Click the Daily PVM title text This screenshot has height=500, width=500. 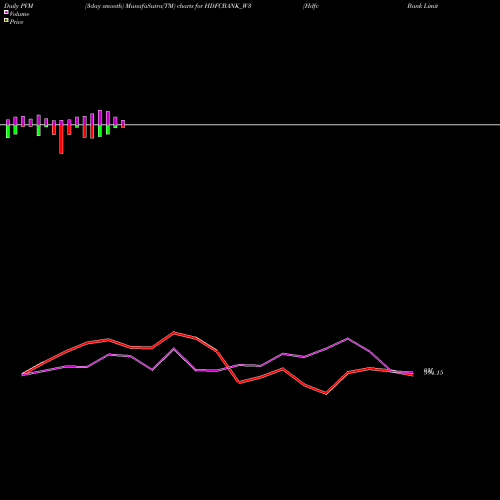pyautogui.click(x=19, y=6)
